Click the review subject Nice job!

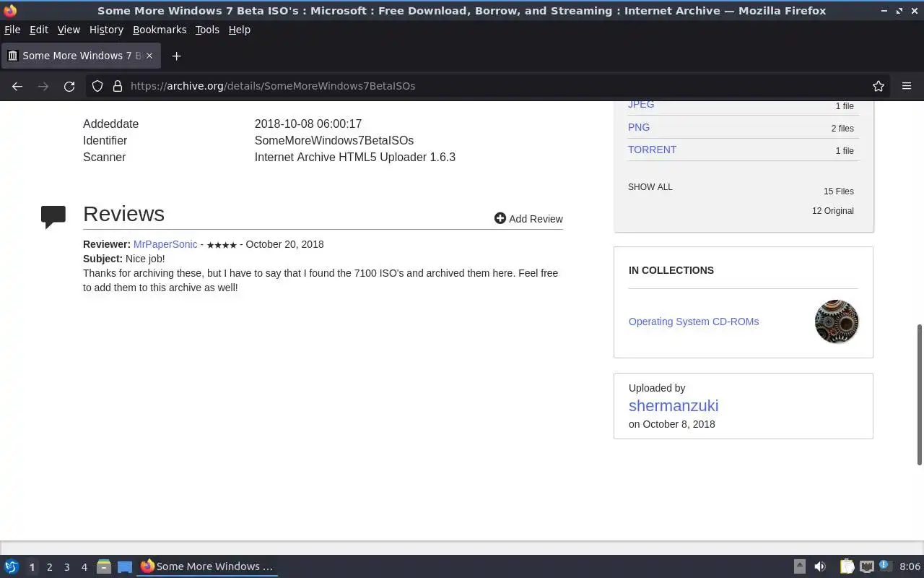145,259
